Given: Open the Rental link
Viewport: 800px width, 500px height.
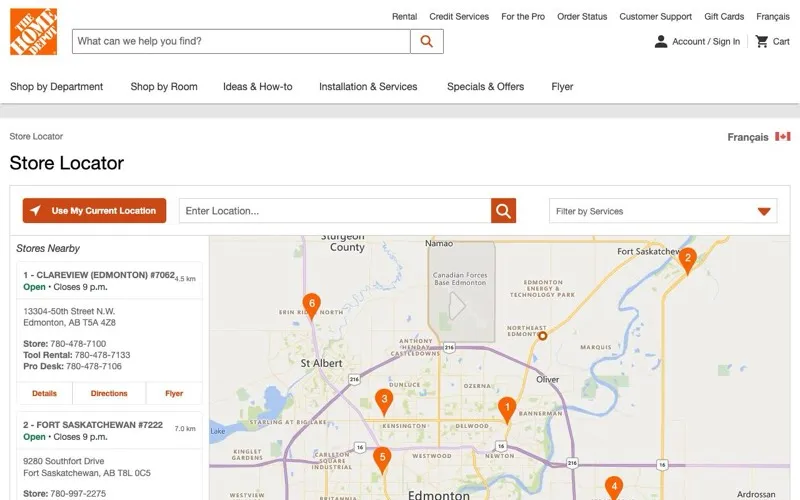Looking at the screenshot, I should coord(405,16).
